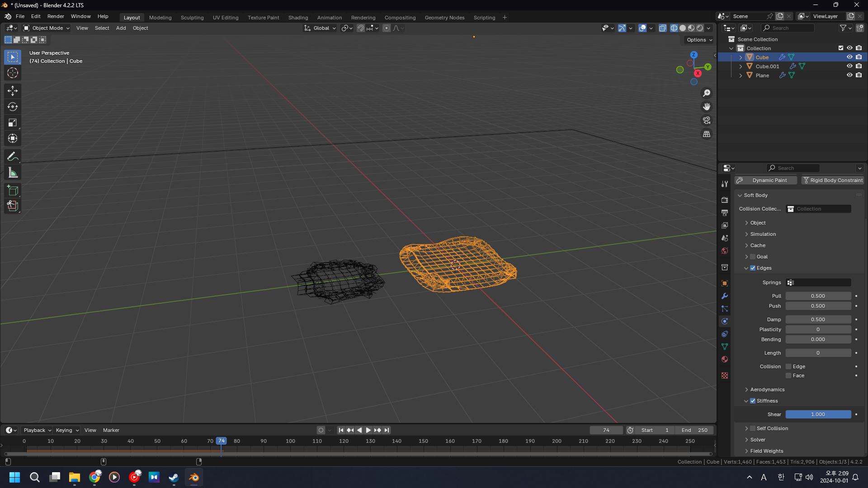This screenshot has width=868, height=488.
Task: Enable the Goal checkbox
Action: pos(753,257)
